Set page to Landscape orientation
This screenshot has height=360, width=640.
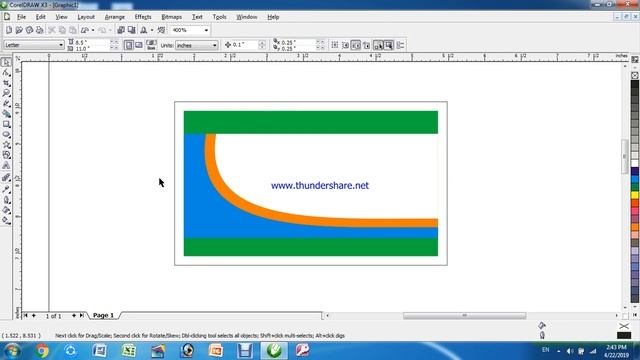[138, 45]
